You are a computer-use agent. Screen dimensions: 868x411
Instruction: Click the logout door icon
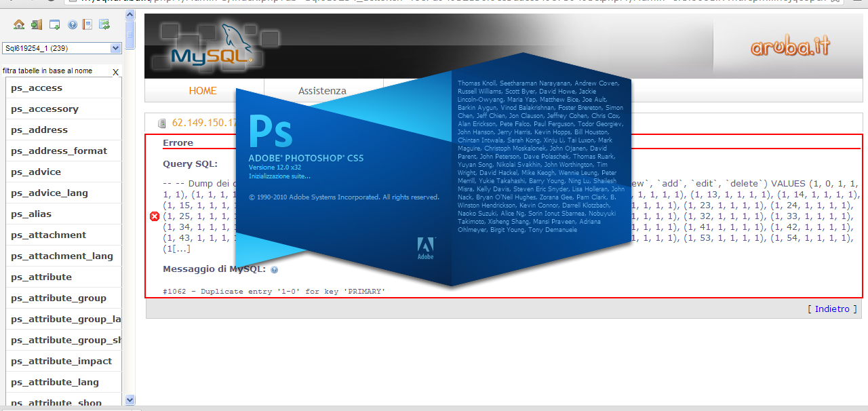coord(37,25)
